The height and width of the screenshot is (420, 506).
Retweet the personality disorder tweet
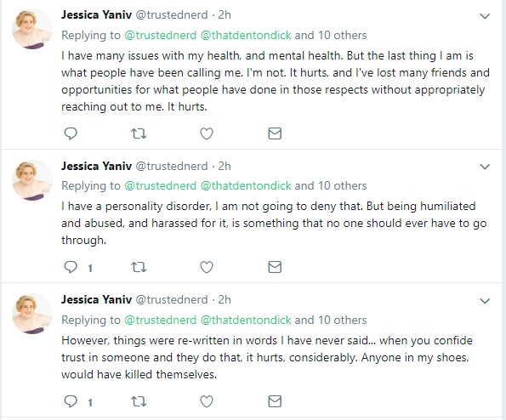coord(139,267)
